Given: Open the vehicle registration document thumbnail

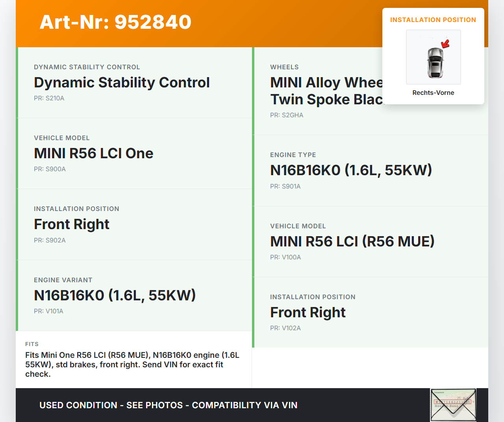Looking at the screenshot, I should coord(454,405).
